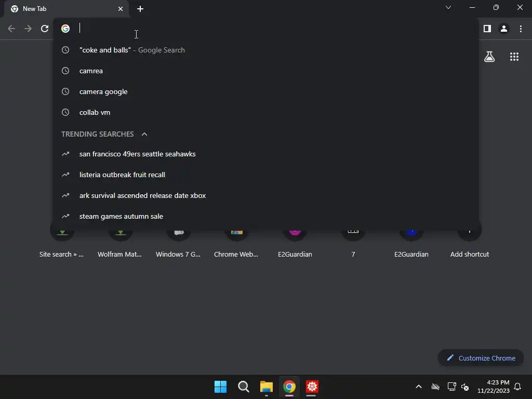
Task: Select the camrea suggestion
Action: [x=265, y=71]
